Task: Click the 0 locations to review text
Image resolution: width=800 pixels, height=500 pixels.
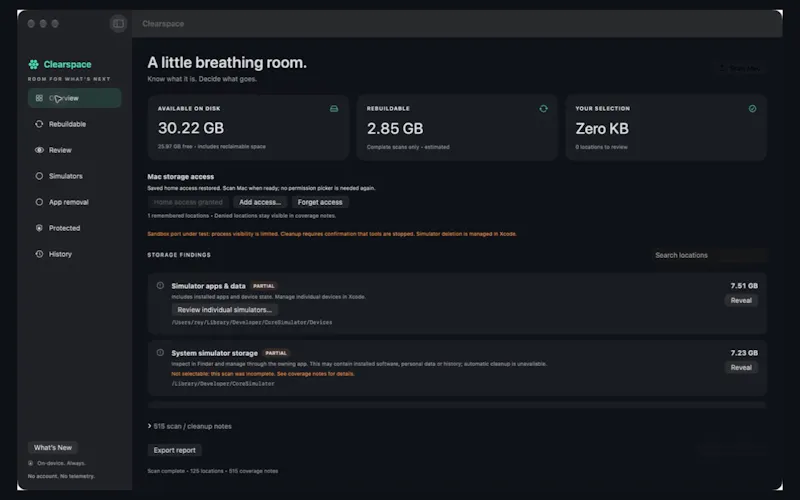Action: 602,147
